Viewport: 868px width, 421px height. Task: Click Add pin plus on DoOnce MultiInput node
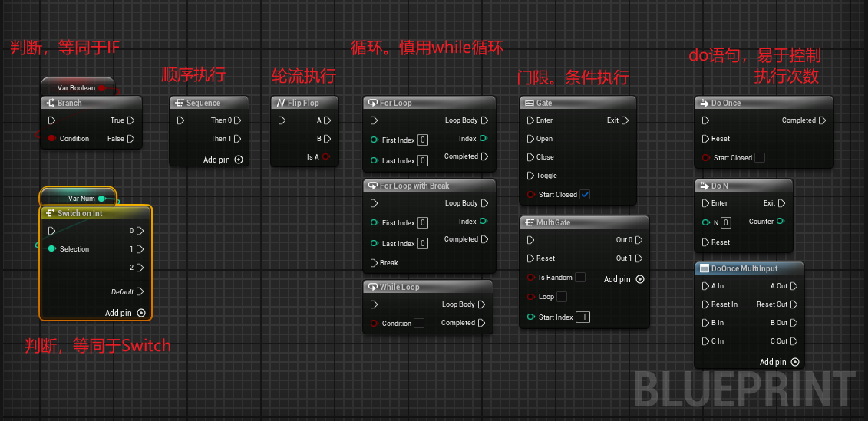795,362
